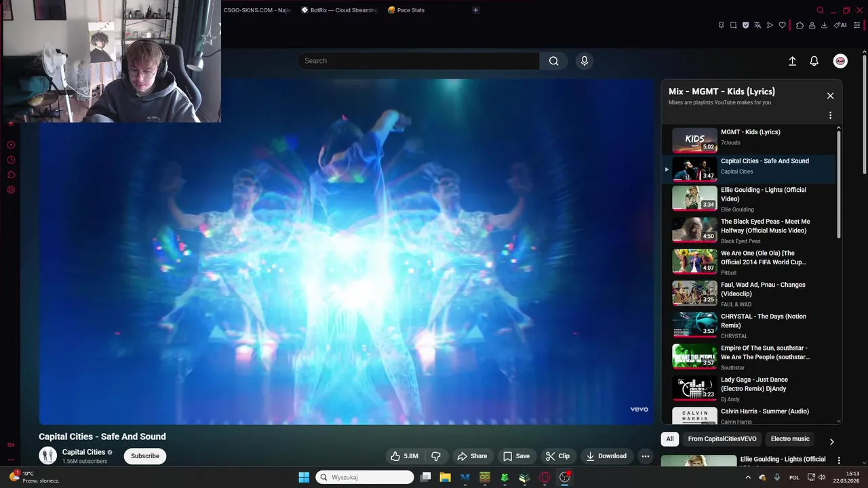Play We Are One (Ole Ola) playlist item
This screenshot has height=488, width=868.
(x=750, y=262)
